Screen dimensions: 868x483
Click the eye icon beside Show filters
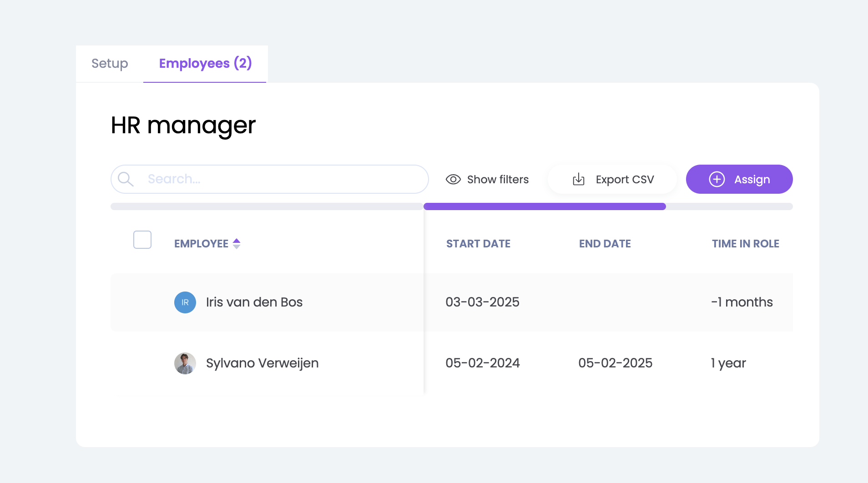[x=453, y=179]
